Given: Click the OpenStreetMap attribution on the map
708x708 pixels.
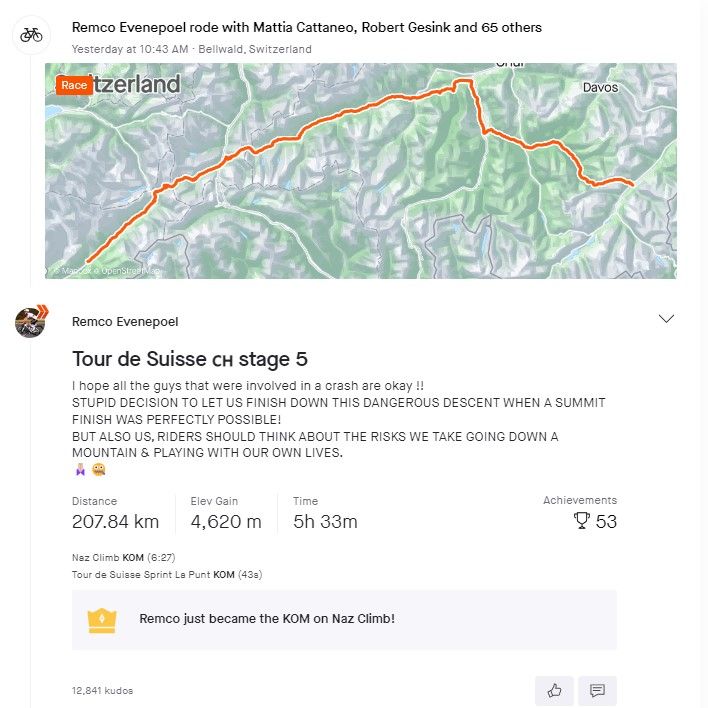Looking at the screenshot, I should [x=128, y=270].
